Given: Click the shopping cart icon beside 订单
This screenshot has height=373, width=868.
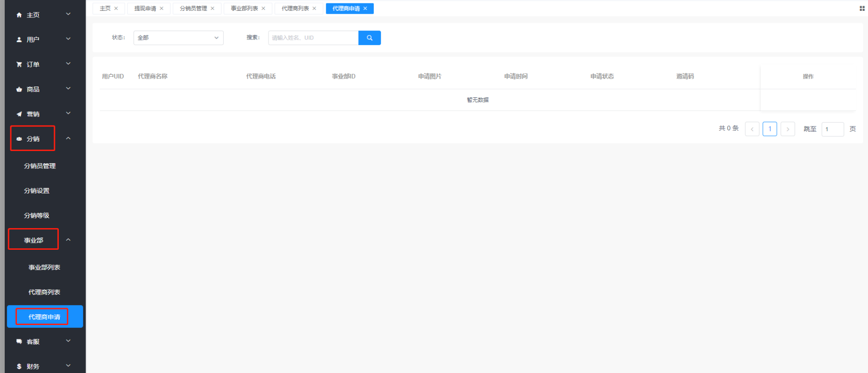Looking at the screenshot, I should [19, 64].
